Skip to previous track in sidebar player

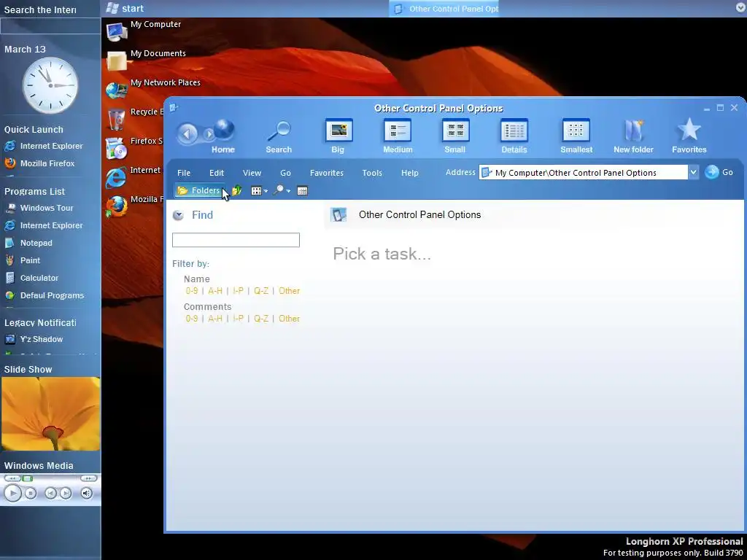50,494
